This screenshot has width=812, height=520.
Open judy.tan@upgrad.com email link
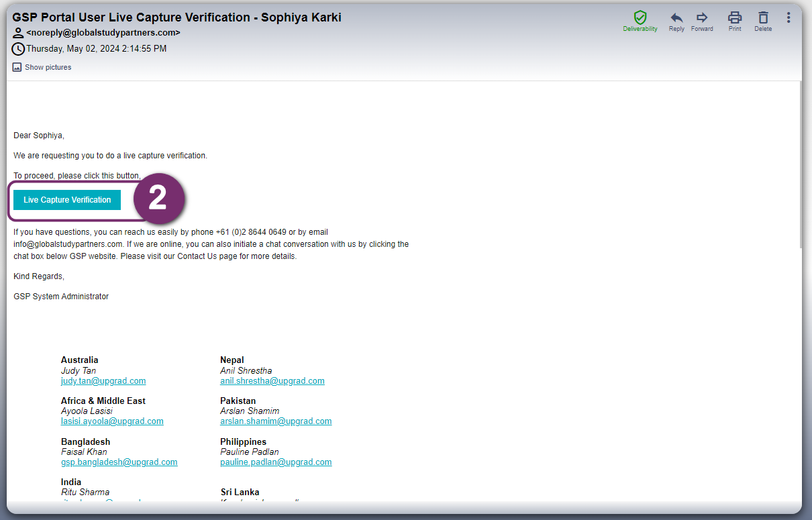[103, 381]
